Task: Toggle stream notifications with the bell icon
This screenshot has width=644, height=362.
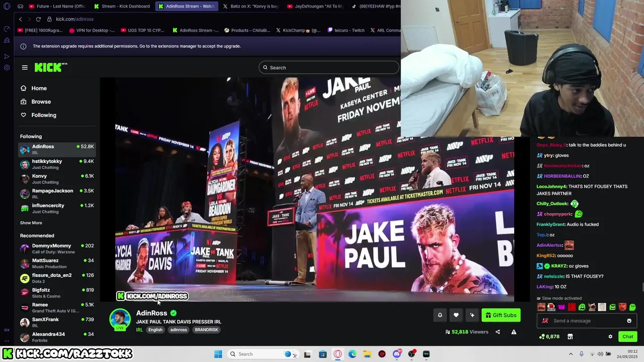Action: (440, 315)
